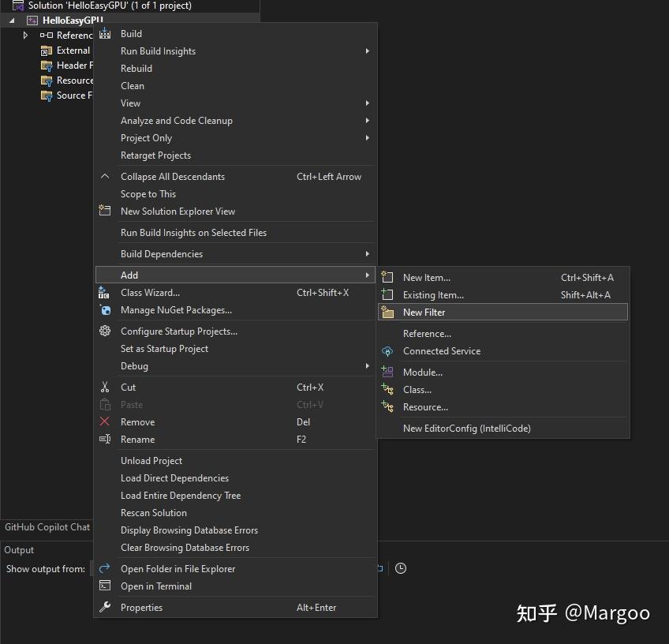Click the Add submenu arrow
Image resolution: width=669 pixels, height=644 pixels.
click(368, 275)
